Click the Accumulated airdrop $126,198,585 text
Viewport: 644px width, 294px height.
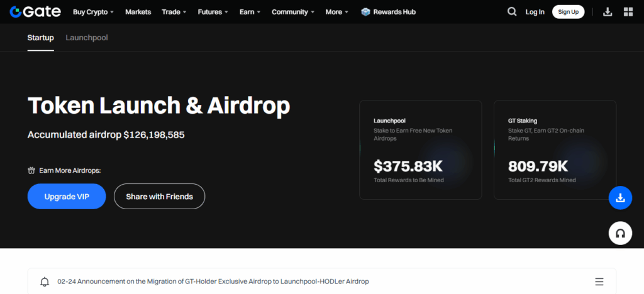[106, 134]
